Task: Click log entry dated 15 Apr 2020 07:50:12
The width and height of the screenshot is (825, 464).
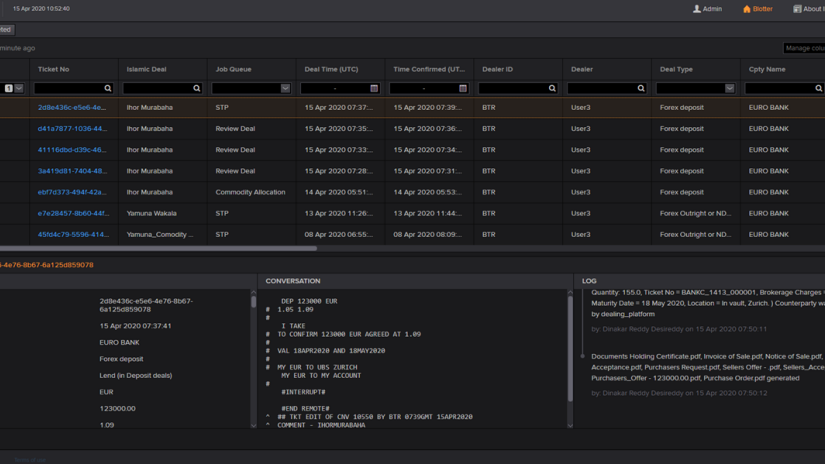Action: [x=679, y=393]
